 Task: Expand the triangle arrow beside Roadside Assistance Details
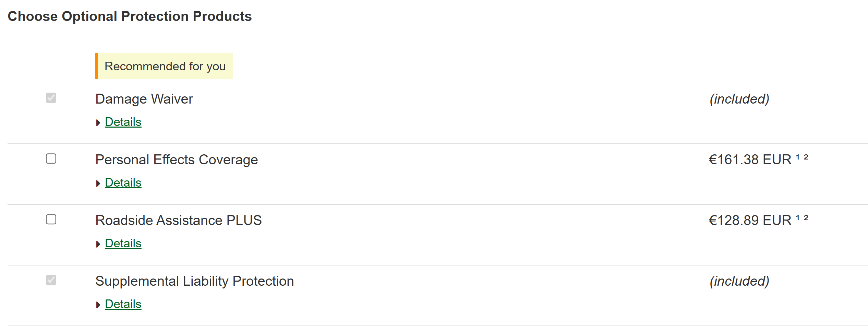98,244
